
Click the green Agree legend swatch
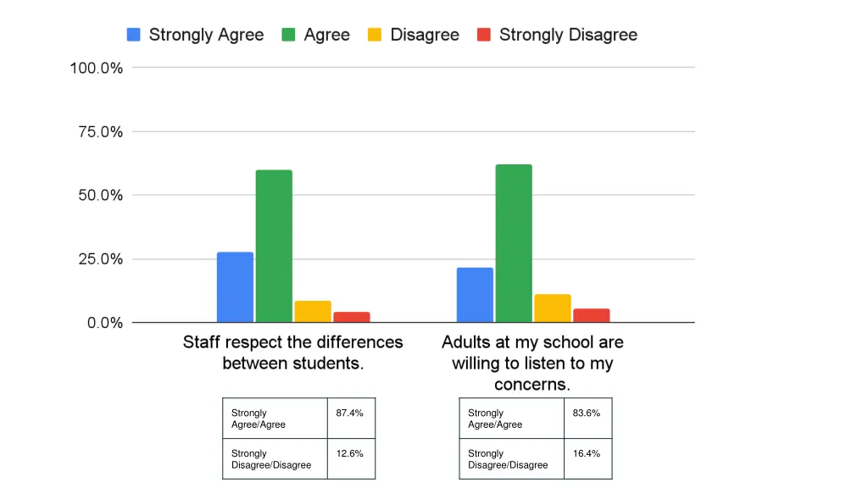pyautogui.click(x=288, y=35)
